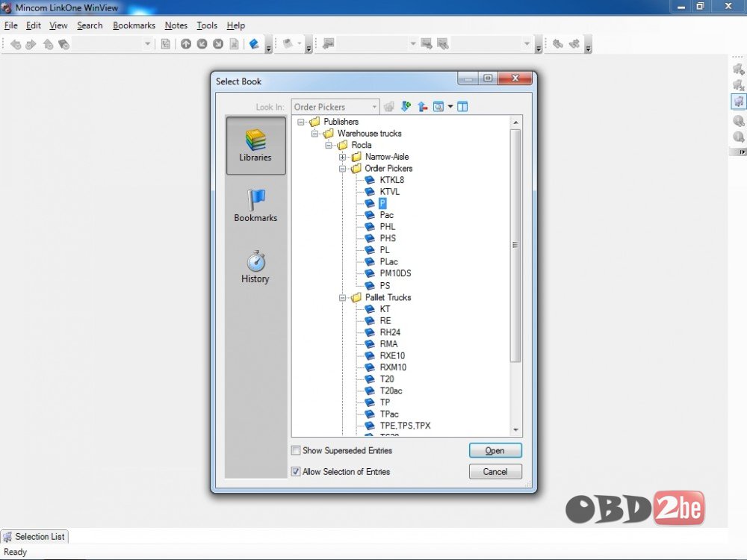
Task: Select the TPE,TPS,TPX book entry
Action: pyautogui.click(x=406, y=426)
